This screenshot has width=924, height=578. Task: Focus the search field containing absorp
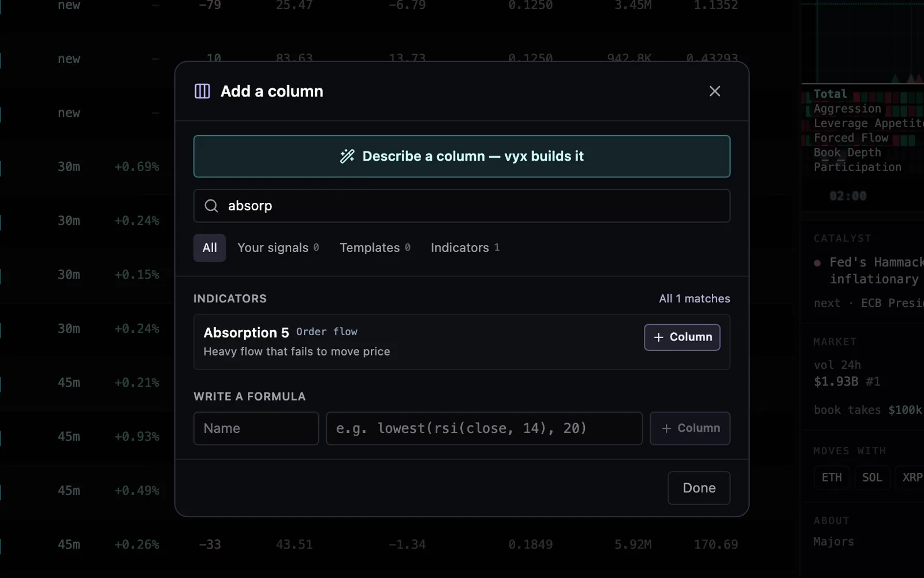pyautogui.click(x=461, y=206)
